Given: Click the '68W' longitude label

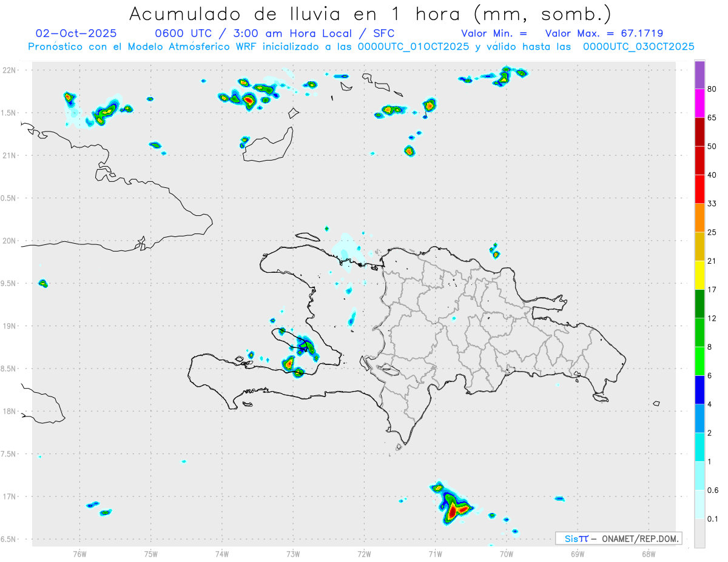Looking at the screenshot, I should click(x=649, y=554).
